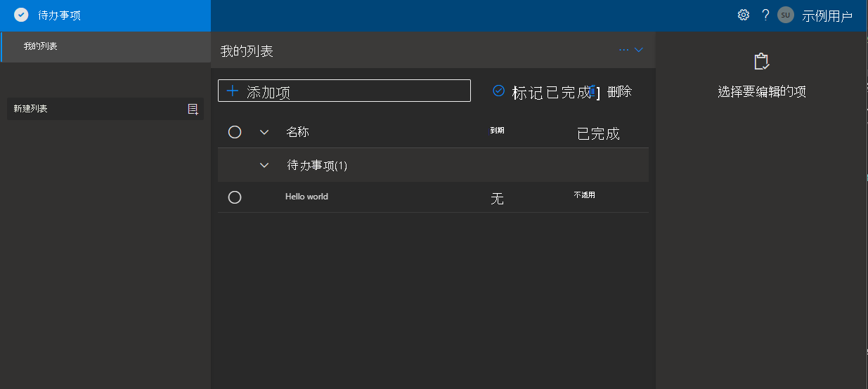Click the clipboard icon in the edit pane
Screen dimensions: 868x389
pos(762,62)
